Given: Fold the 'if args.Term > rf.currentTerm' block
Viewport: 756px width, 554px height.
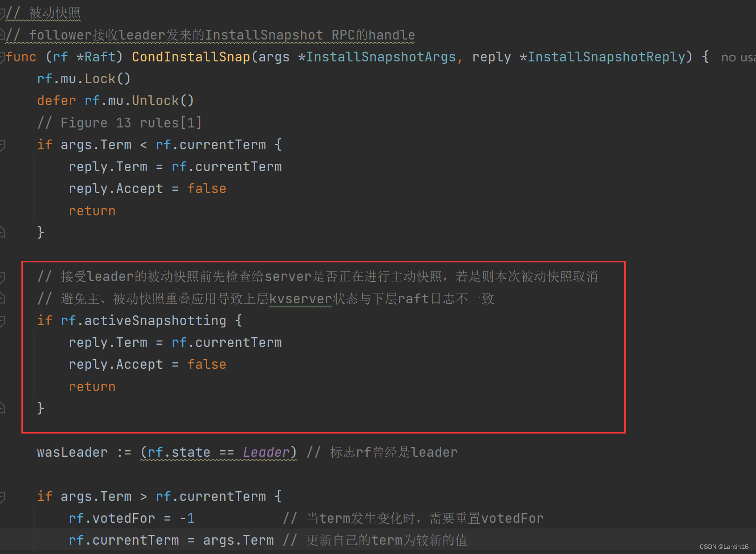Looking at the screenshot, I should (x=2, y=497).
